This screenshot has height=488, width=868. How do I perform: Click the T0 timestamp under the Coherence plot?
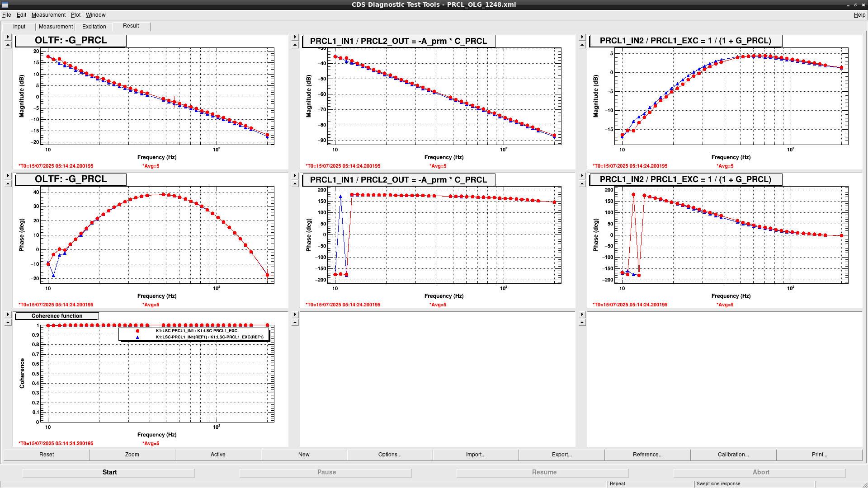[x=56, y=444]
